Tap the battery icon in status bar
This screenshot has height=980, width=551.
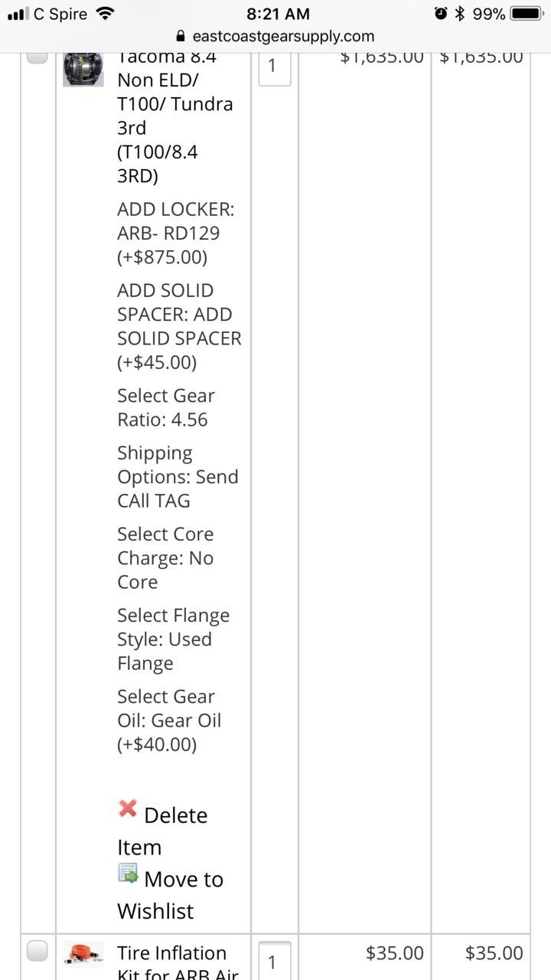tap(527, 13)
